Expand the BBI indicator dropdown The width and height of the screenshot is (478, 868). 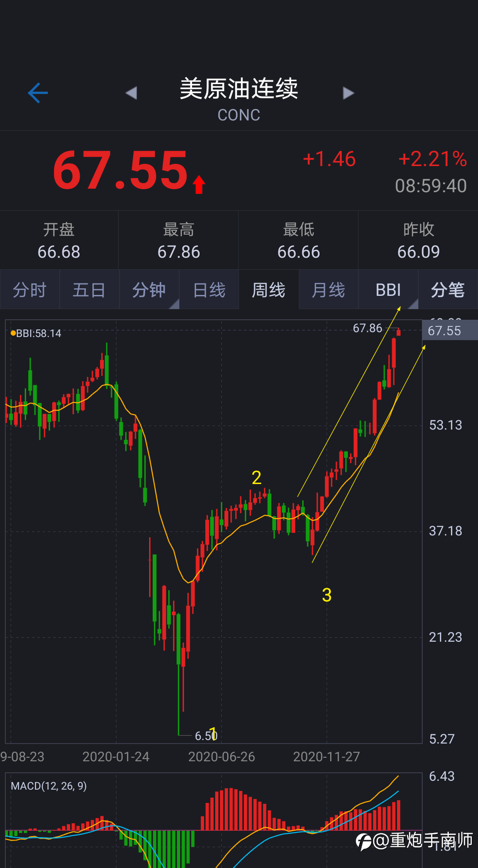point(388,290)
